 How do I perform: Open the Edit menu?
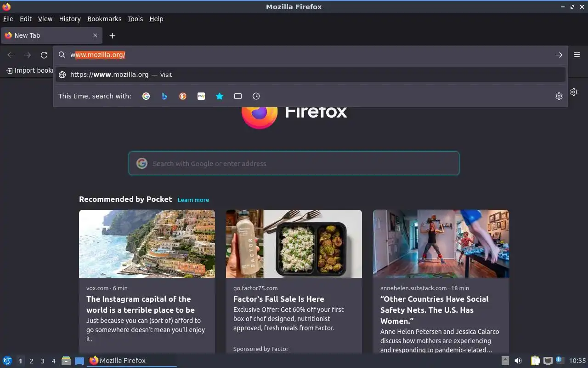click(26, 19)
